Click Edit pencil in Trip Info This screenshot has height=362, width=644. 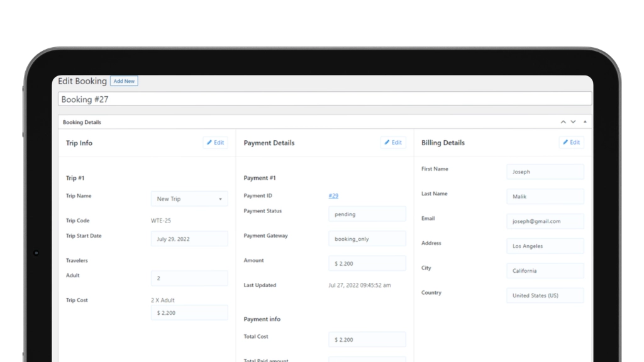pos(215,143)
